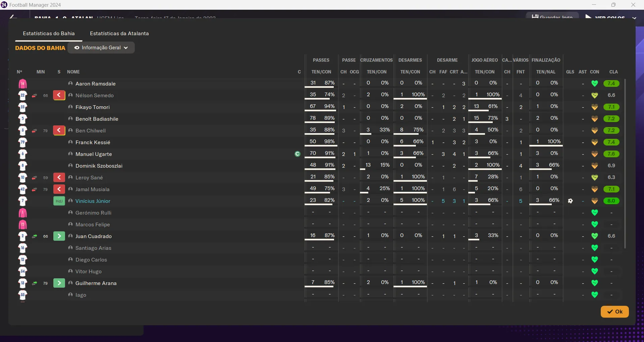
Task: Click Ben Chilwell's red substitution arrow
Action: tap(59, 130)
